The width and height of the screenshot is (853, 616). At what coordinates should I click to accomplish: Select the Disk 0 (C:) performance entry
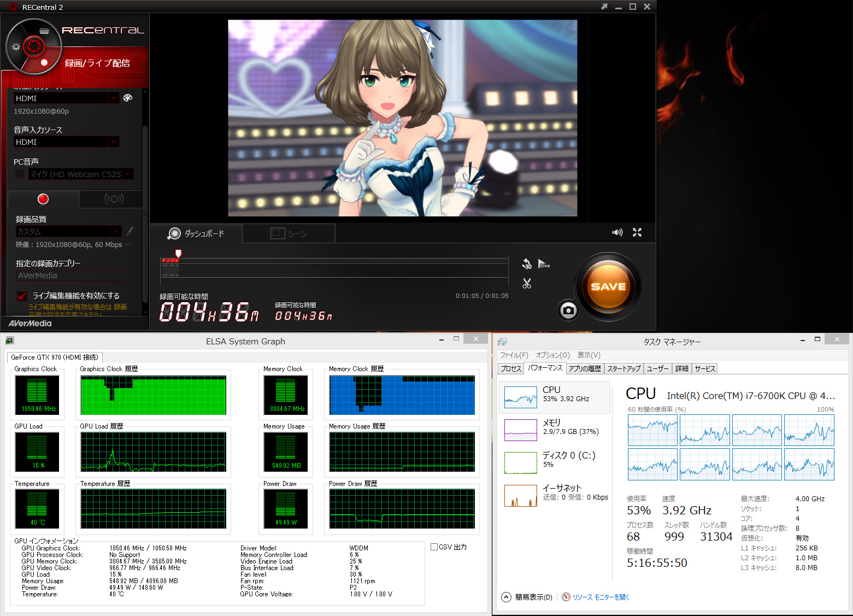(x=555, y=462)
